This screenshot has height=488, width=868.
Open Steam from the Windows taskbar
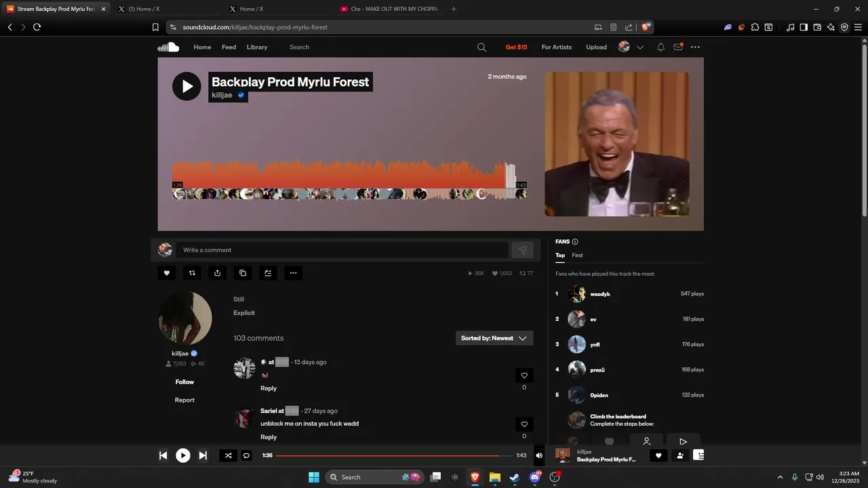(515, 477)
